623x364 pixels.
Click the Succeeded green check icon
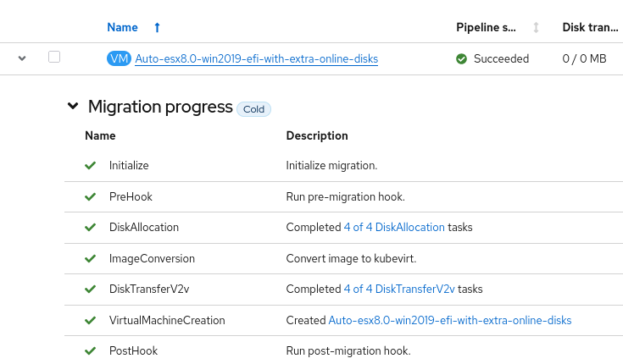[461, 59]
